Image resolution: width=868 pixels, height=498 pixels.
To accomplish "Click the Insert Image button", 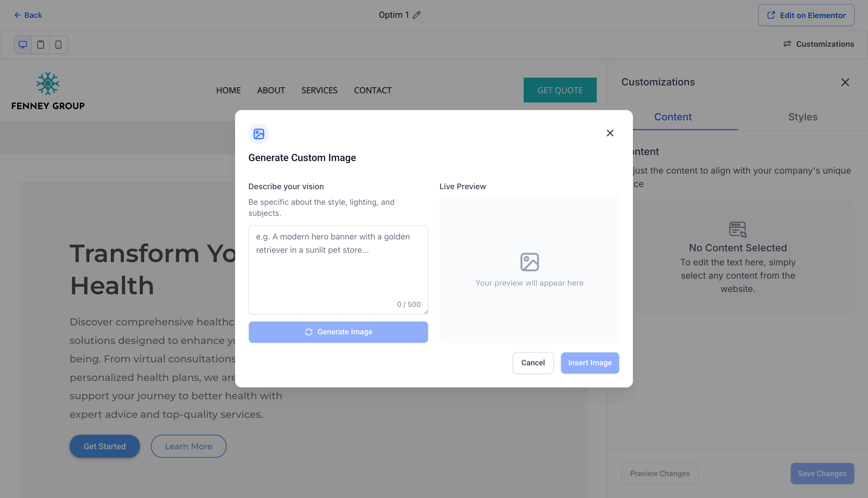I will [590, 363].
